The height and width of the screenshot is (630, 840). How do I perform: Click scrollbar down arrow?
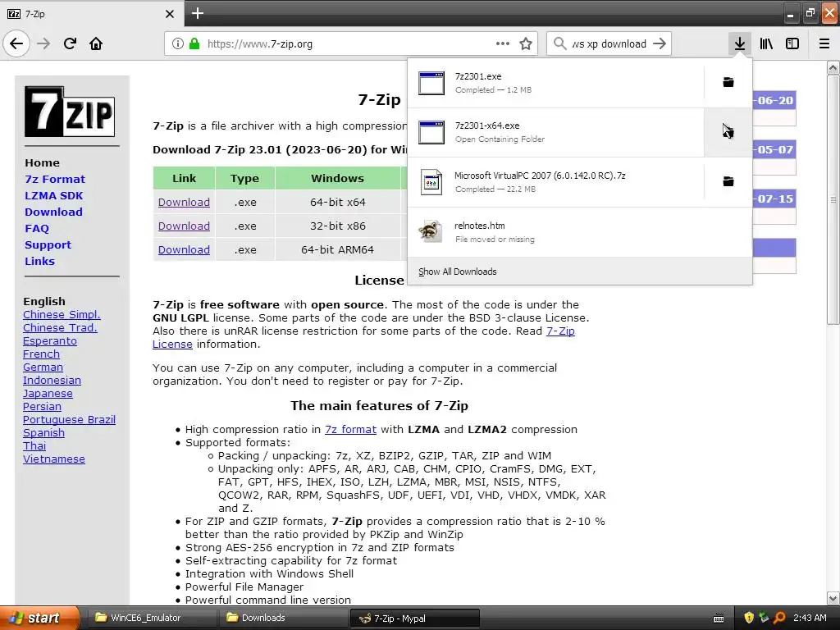(833, 598)
